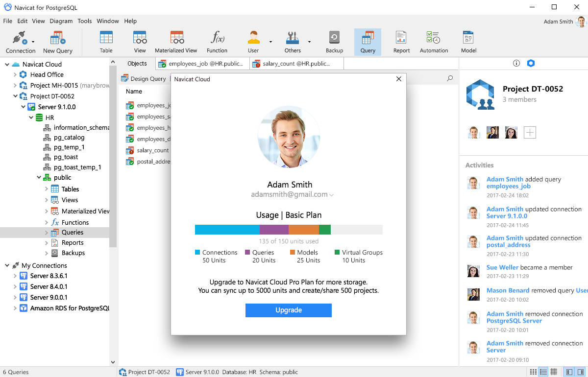
Task: Open the Function toolbar icon
Action: pos(217,42)
